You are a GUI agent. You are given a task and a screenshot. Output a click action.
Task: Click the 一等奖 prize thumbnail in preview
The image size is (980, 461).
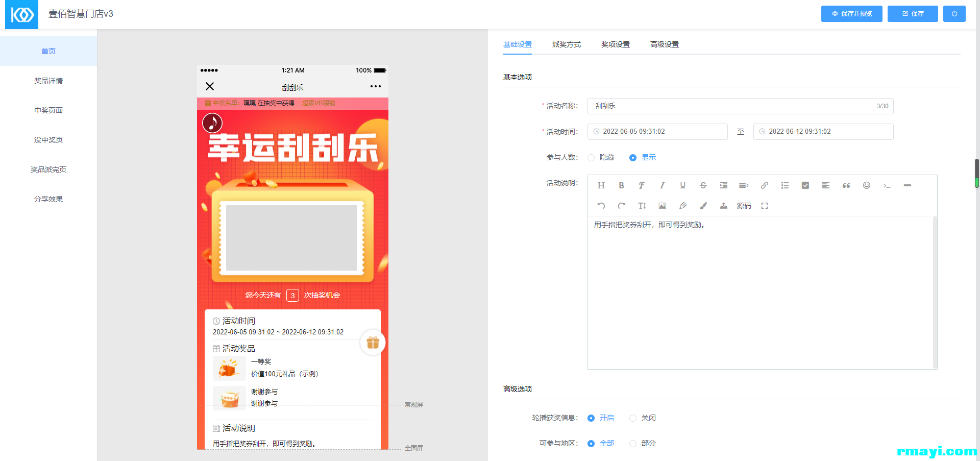point(229,368)
